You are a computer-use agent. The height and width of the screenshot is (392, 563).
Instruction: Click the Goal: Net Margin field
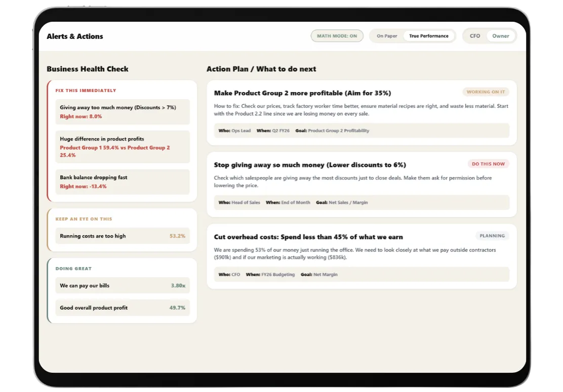[x=319, y=274]
